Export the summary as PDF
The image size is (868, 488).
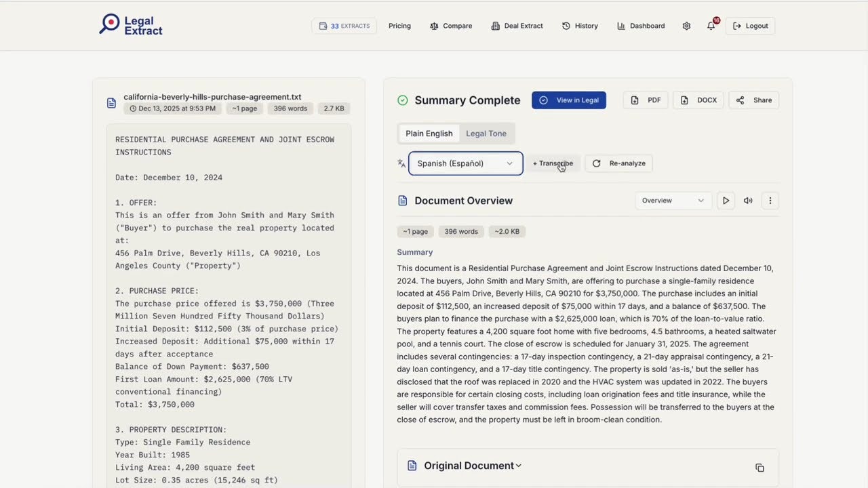click(645, 100)
